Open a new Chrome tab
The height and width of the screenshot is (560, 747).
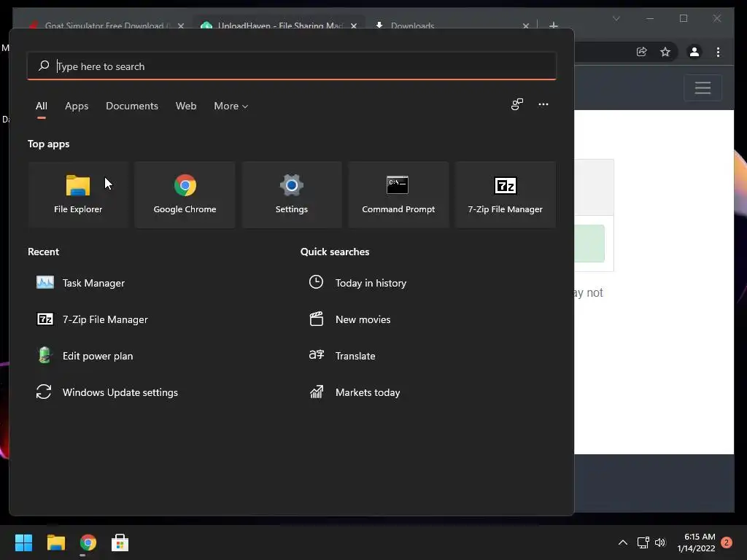click(553, 26)
